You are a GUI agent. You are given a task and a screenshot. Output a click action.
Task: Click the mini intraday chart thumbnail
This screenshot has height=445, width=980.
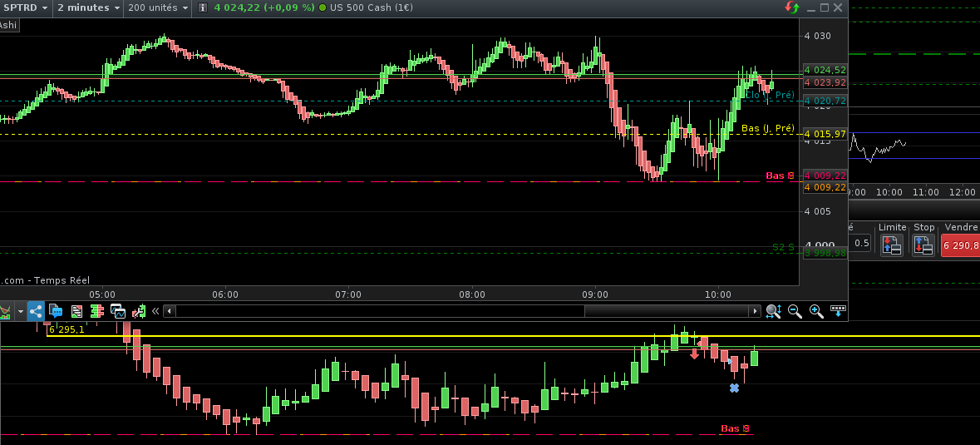pyautogui.click(x=878, y=150)
